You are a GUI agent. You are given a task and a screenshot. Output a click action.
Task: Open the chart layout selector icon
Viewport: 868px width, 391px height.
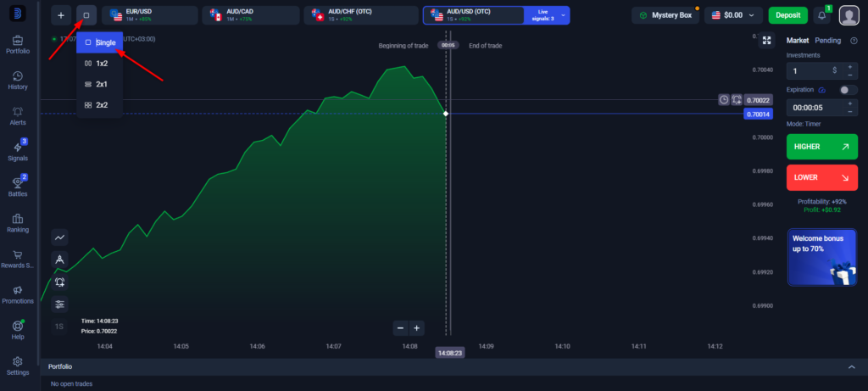(x=86, y=15)
